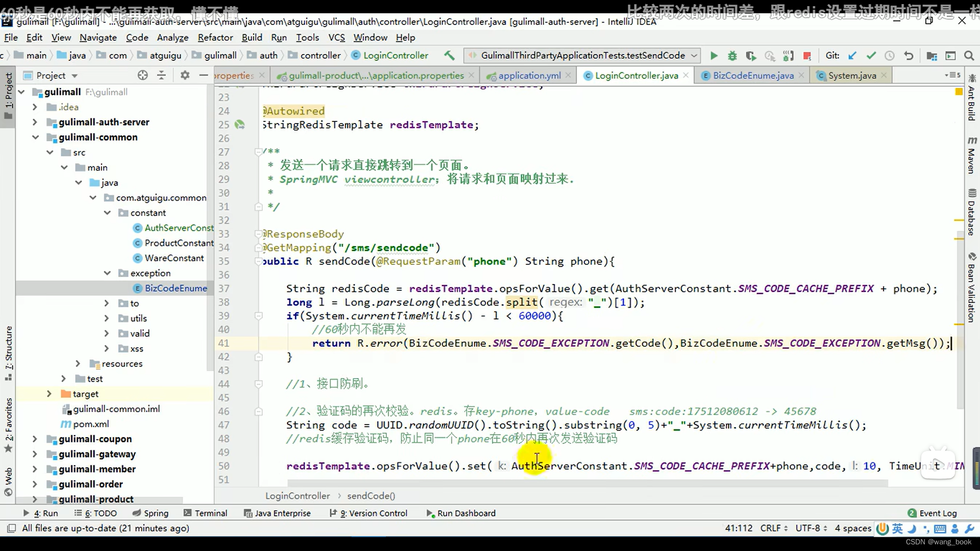Click the Settings/gear icon in Project panel
Screen dimensions: 980x551
coord(185,76)
